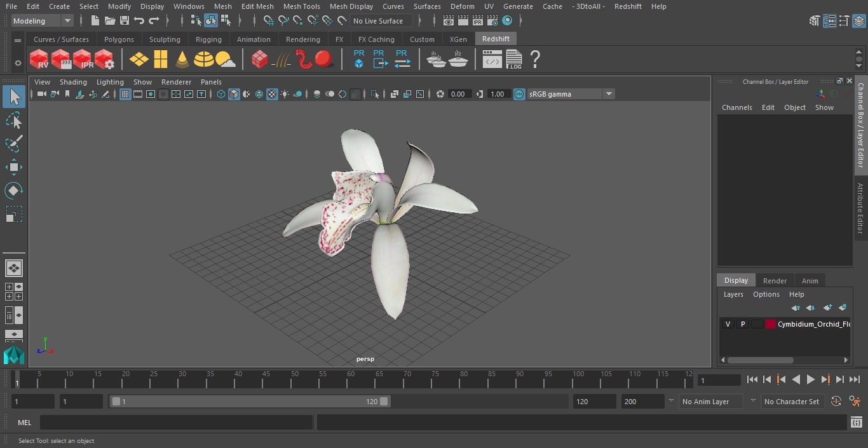
Task: Open the Redshift menu in menu bar
Action: coord(628,6)
